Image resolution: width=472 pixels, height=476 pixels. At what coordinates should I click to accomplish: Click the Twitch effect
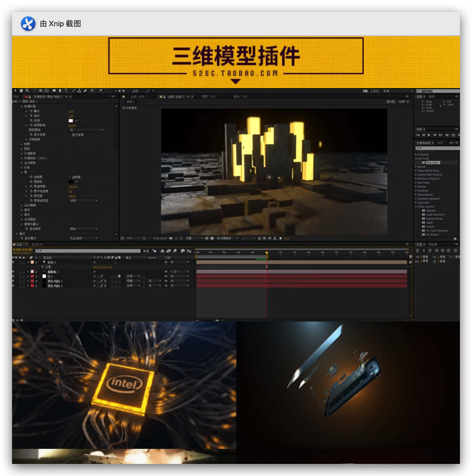point(430,227)
